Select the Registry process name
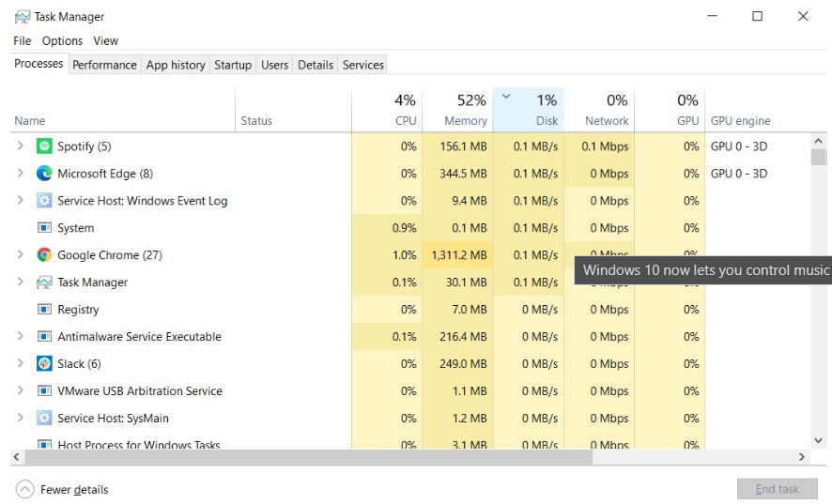This screenshot has height=504, width=832. (78, 310)
